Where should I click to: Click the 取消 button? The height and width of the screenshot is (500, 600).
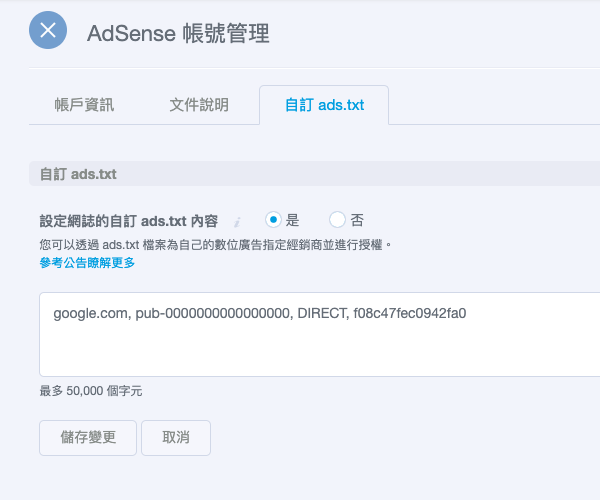[176, 438]
